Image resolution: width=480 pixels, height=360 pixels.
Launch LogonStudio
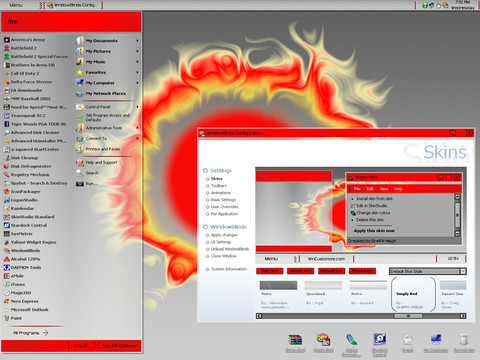(x=21, y=200)
